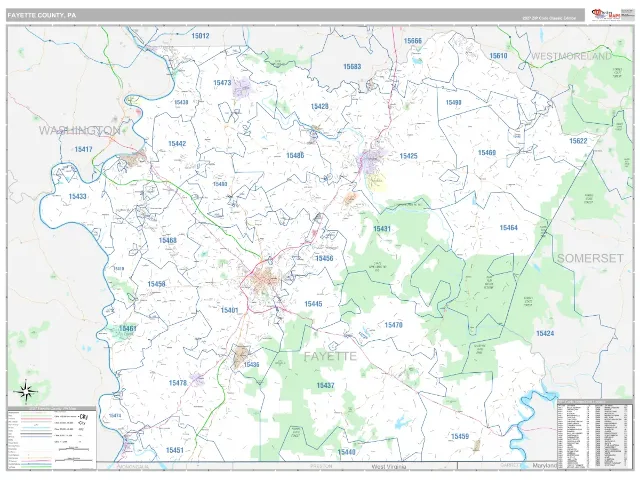Select ZIP code label 15461

[x=128, y=329]
